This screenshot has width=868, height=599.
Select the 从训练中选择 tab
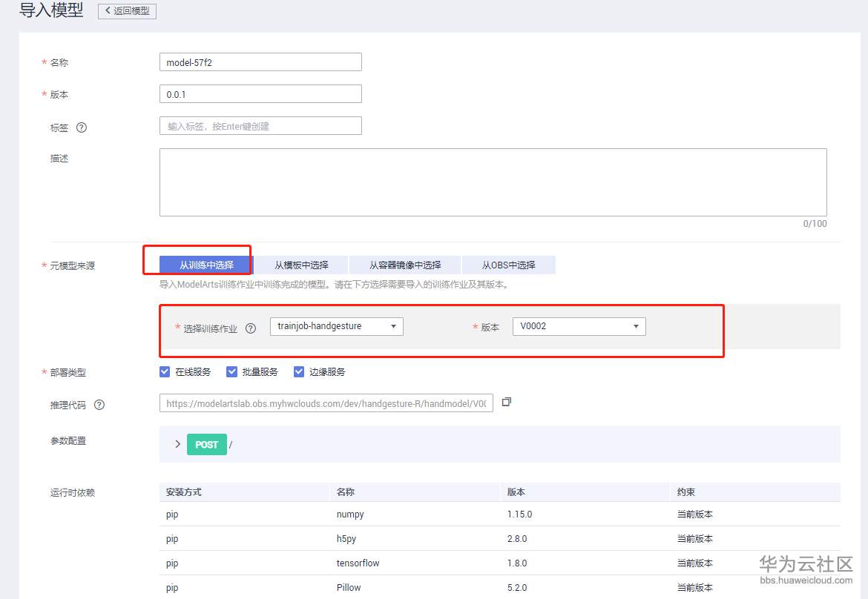pyautogui.click(x=206, y=265)
